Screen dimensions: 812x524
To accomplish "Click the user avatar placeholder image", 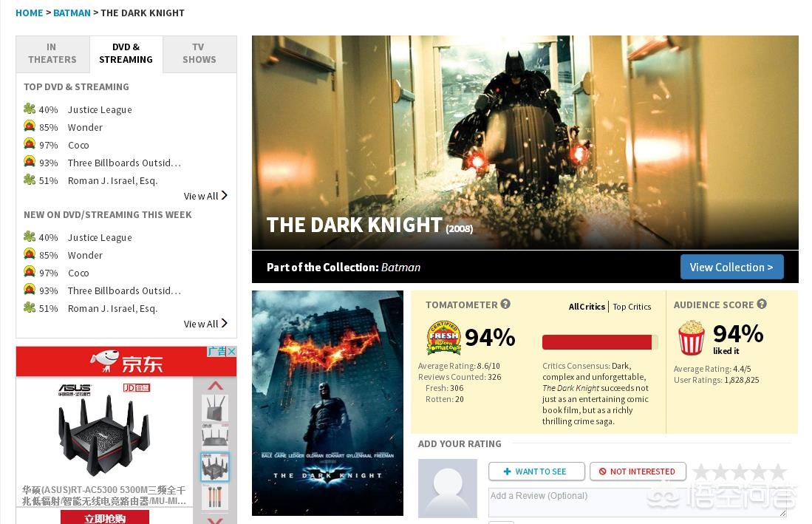I will click(448, 489).
